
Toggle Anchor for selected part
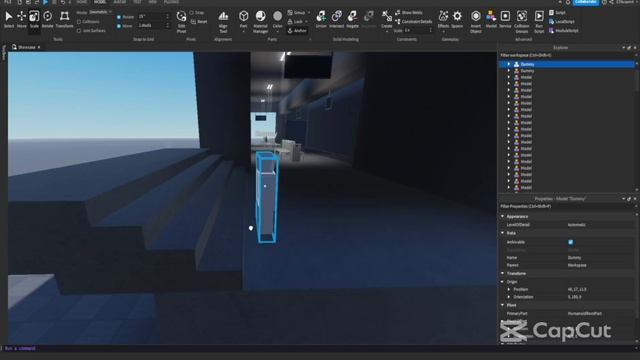point(297,31)
